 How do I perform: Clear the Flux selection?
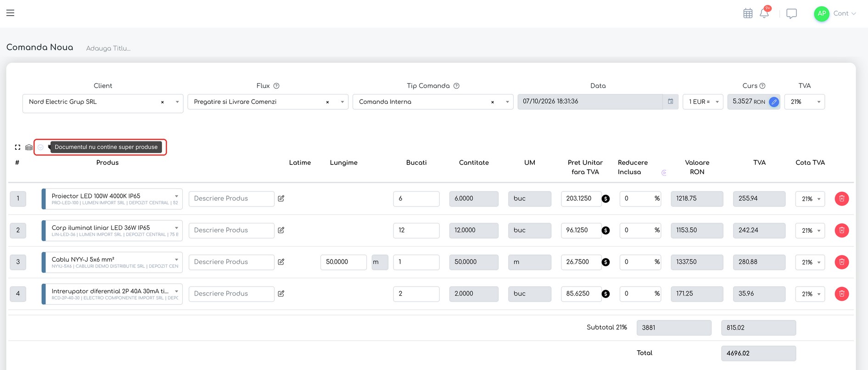[327, 102]
